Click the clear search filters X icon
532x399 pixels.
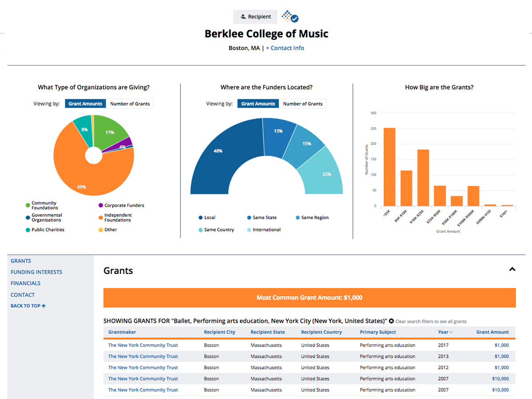(391, 321)
